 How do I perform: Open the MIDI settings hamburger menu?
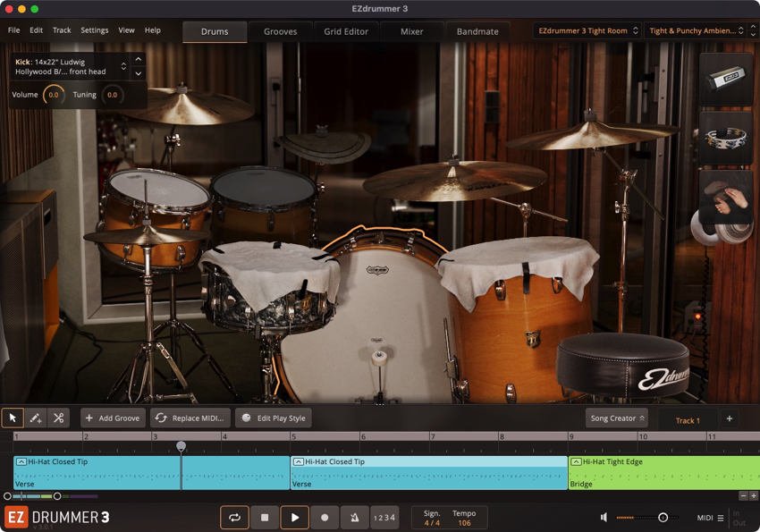tap(721, 518)
